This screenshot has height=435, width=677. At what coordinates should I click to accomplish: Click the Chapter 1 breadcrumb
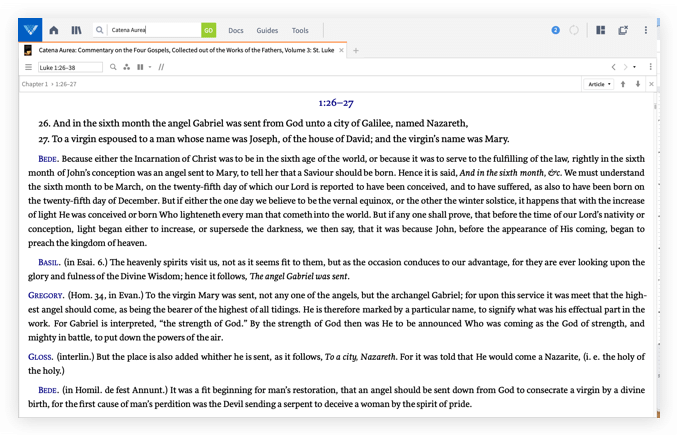point(35,84)
